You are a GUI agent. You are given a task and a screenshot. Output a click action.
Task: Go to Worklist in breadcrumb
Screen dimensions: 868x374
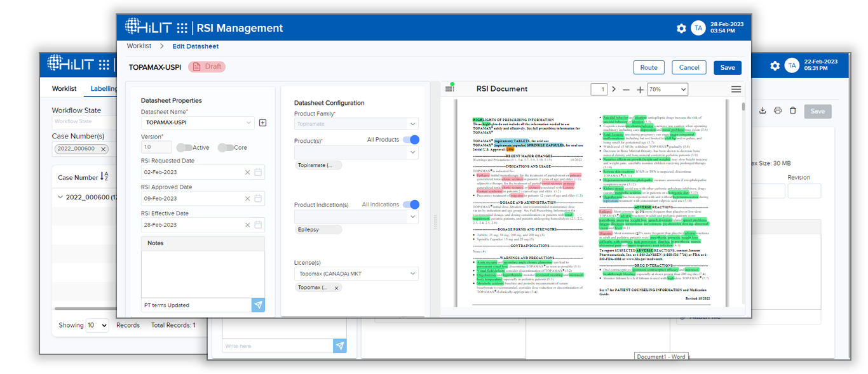click(x=139, y=46)
